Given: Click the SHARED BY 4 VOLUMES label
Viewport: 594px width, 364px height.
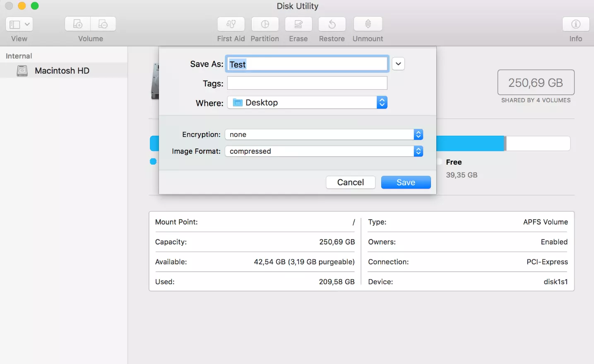Looking at the screenshot, I should [536, 100].
